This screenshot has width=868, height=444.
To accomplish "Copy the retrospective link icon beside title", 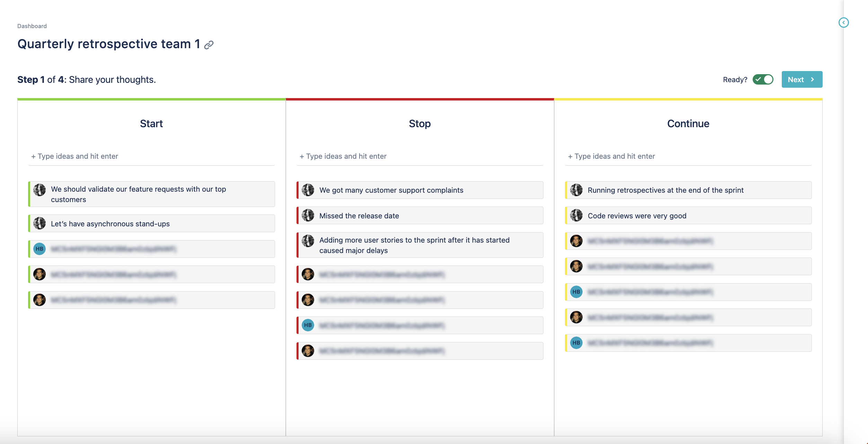I will (x=209, y=45).
